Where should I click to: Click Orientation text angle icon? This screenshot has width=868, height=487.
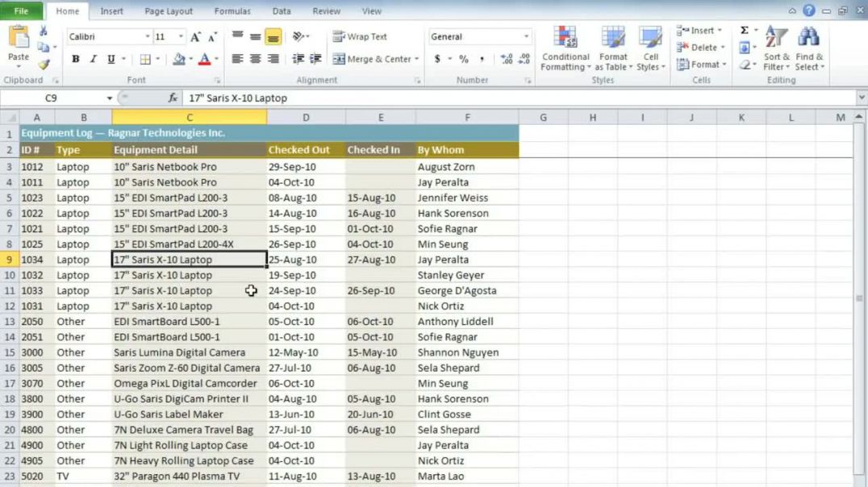point(299,36)
